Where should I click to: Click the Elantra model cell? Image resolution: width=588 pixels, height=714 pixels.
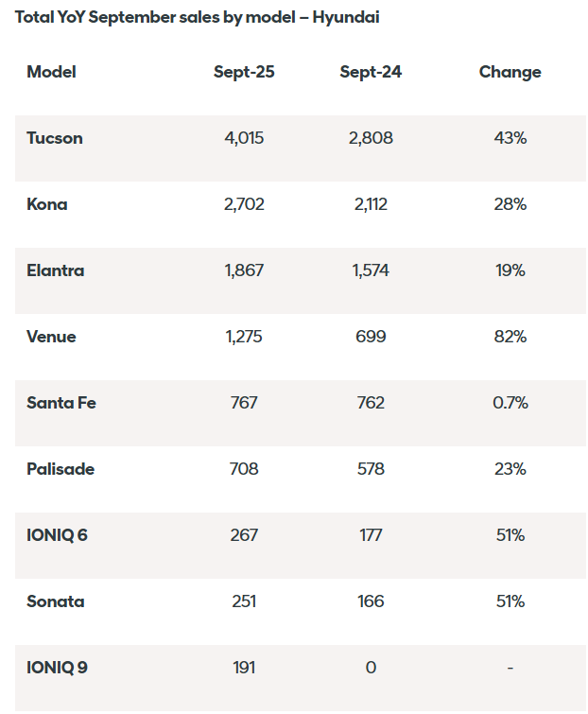pyautogui.click(x=56, y=270)
